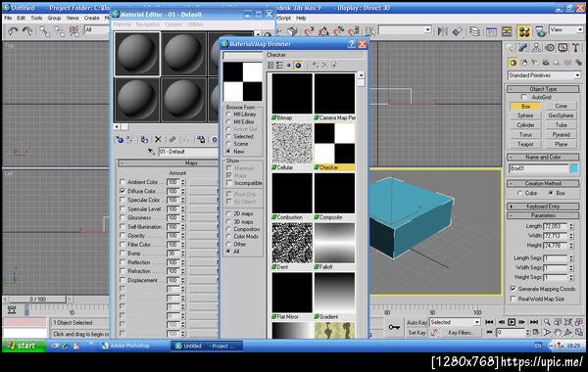Screen dimensions: 588x372
Task: Open the Layer Manager
Action: 474,31
